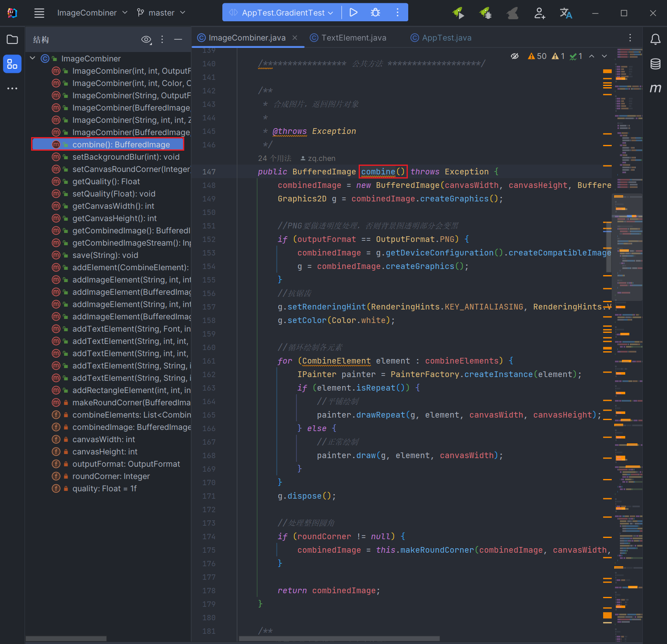
Task: Select save(String): void method
Action: tap(105, 255)
